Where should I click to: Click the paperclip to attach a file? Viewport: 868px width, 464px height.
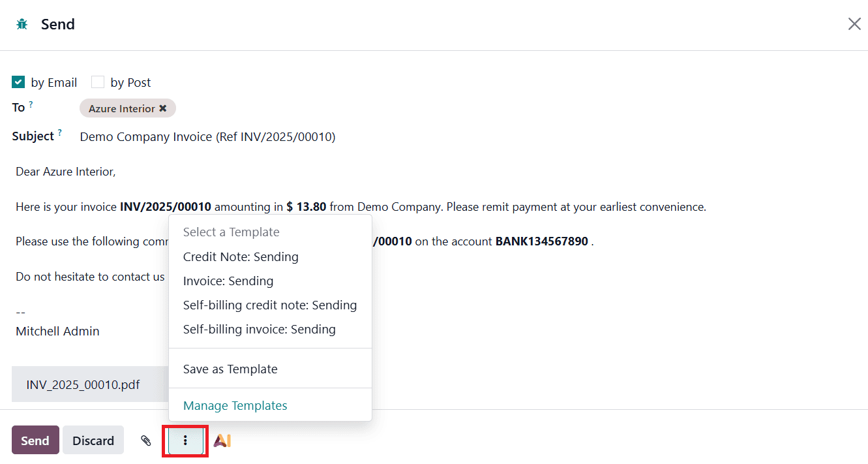point(145,440)
